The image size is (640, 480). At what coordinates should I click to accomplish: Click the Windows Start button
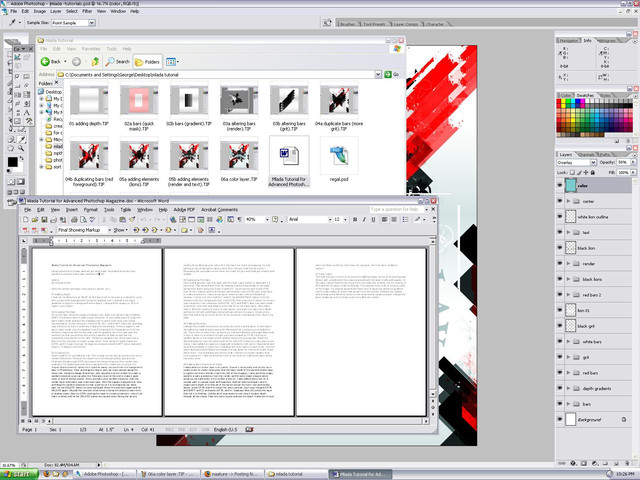pyautogui.click(x=19, y=474)
